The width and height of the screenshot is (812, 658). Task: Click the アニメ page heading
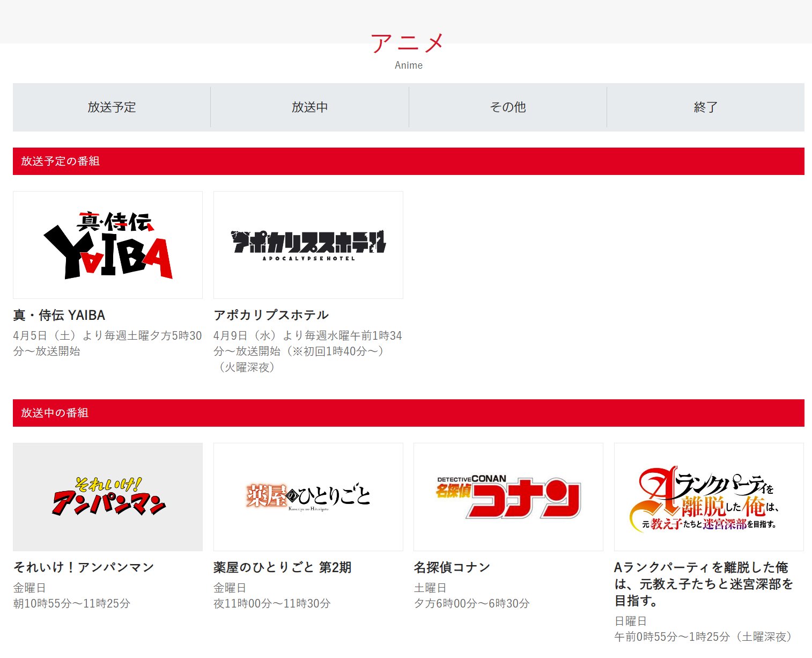(x=408, y=43)
